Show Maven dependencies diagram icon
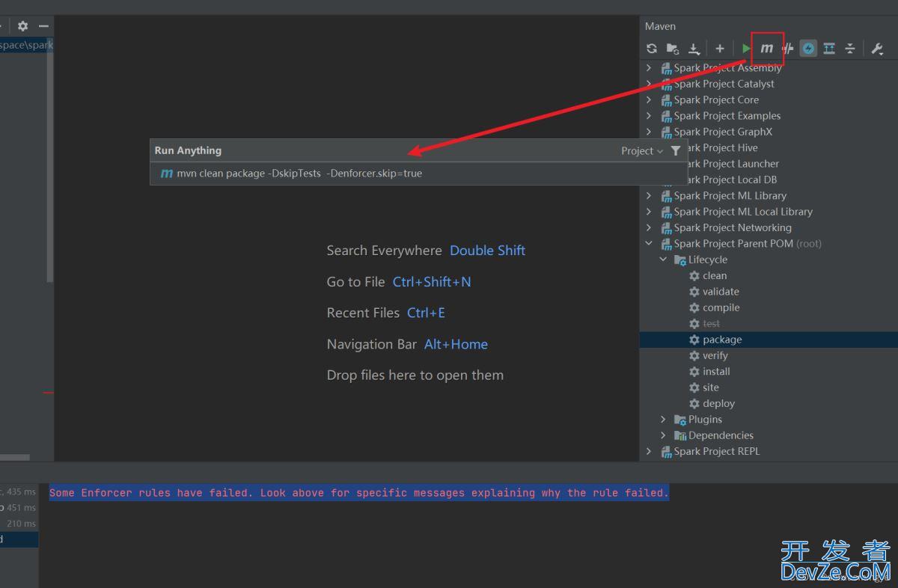 point(829,49)
